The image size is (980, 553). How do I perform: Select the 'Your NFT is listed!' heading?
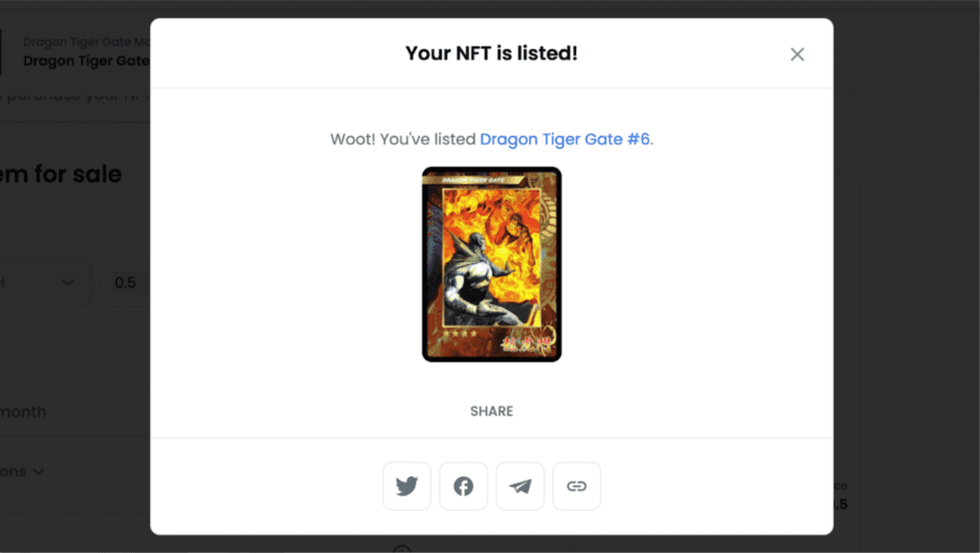click(492, 54)
